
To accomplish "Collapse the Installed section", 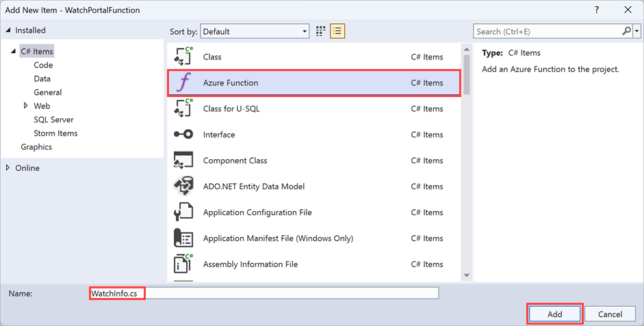I will [x=8, y=30].
